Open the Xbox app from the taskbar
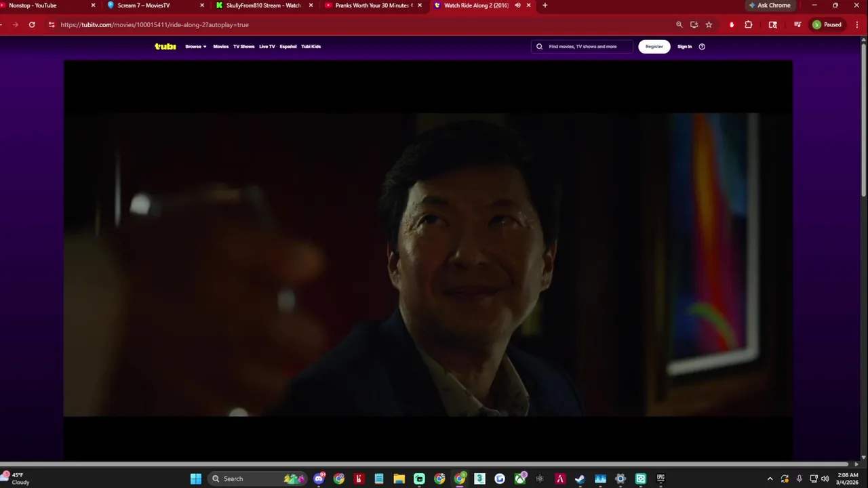Image resolution: width=868 pixels, height=488 pixels. click(520, 479)
